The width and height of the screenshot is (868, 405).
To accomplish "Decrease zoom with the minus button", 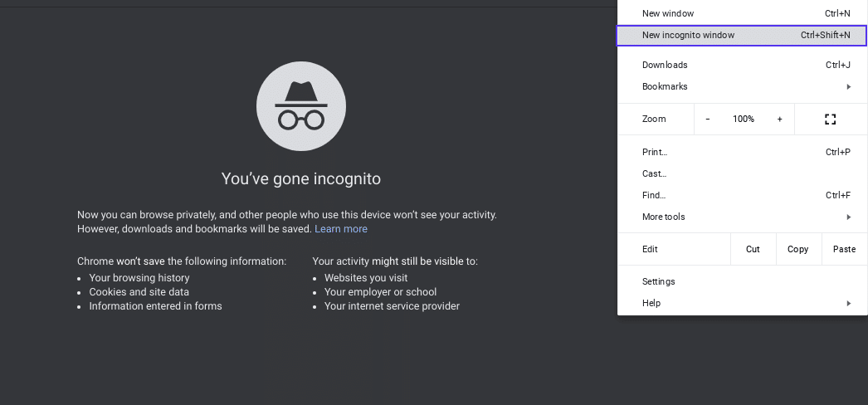I will coord(707,119).
